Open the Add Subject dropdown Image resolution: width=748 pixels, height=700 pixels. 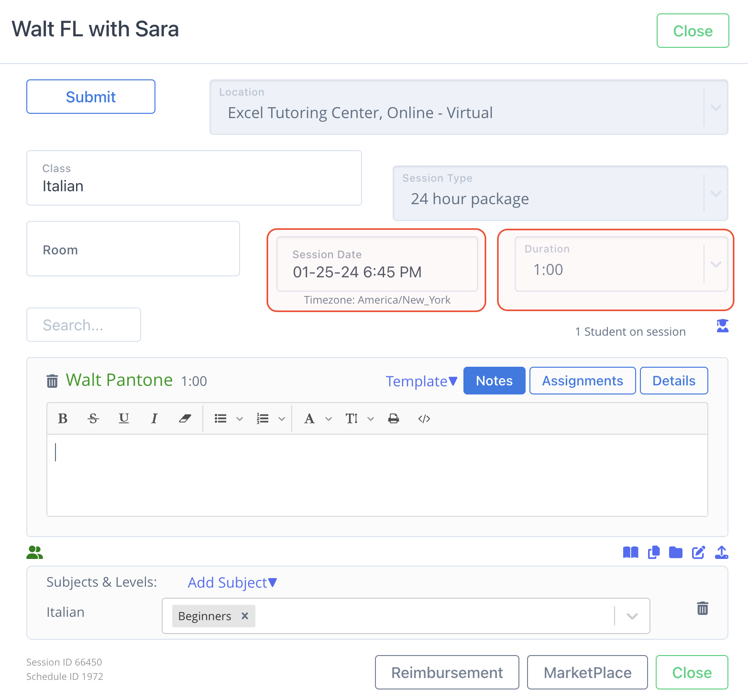(232, 582)
